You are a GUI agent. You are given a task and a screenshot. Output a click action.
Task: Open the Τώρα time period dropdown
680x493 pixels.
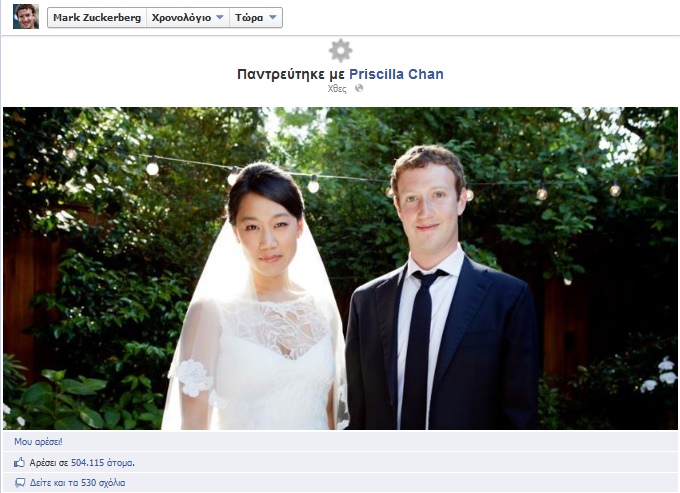point(256,18)
